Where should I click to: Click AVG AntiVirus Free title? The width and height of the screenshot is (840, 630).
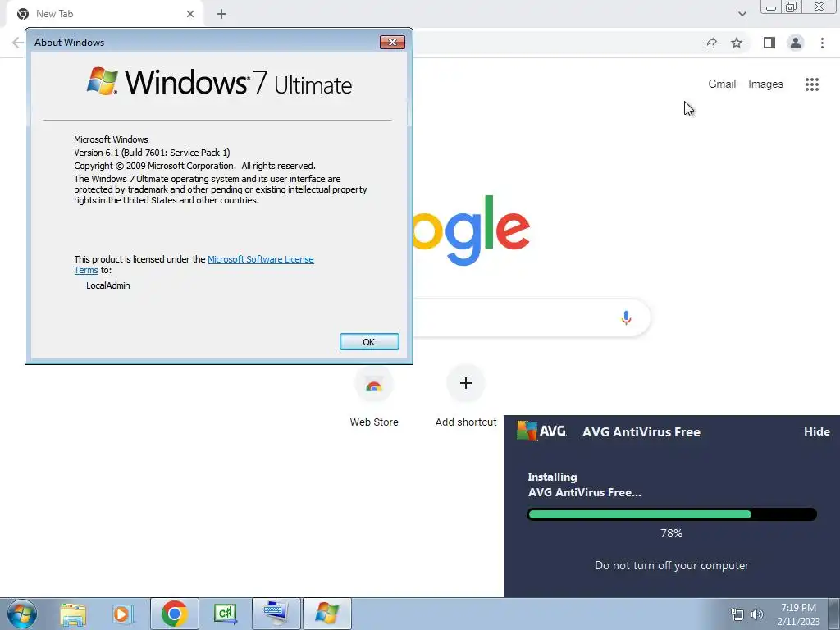(x=641, y=431)
